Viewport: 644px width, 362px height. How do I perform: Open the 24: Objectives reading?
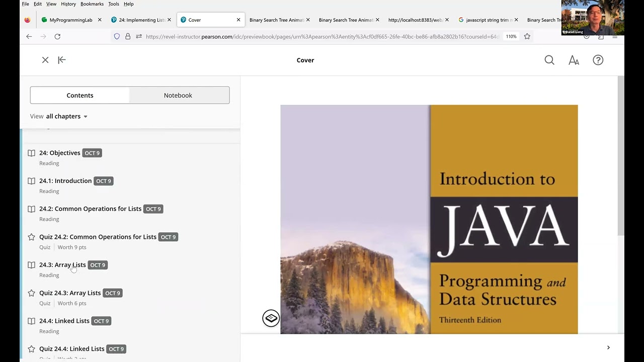(60, 153)
